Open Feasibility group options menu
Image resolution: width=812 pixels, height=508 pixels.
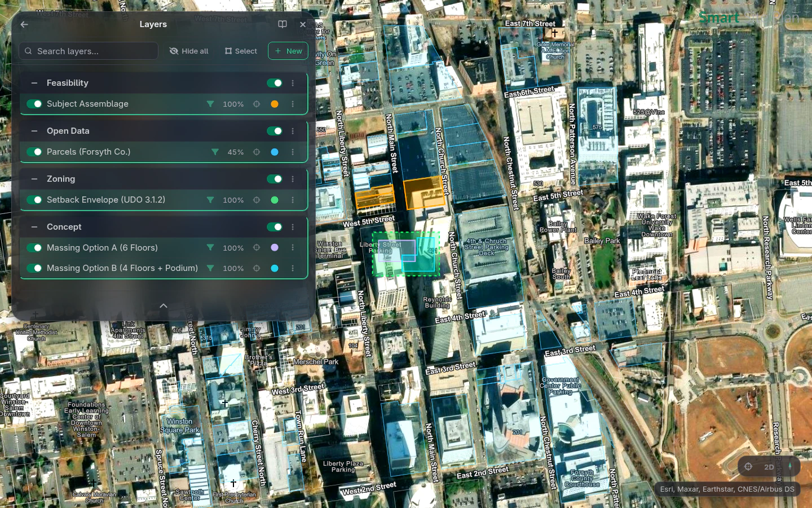pyautogui.click(x=293, y=83)
